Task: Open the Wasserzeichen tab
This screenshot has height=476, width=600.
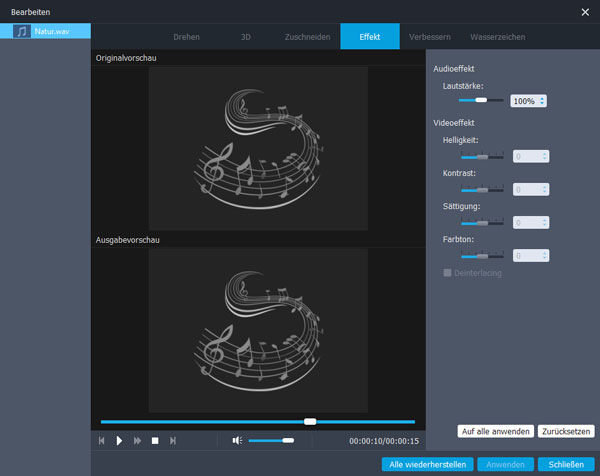Action: coord(497,37)
